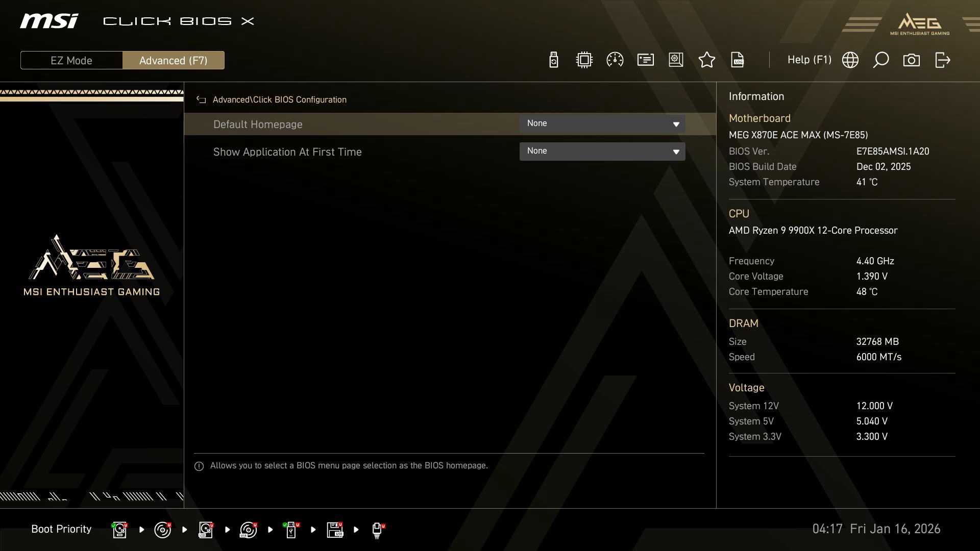980x551 pixels.
Task: Open the hardware monitor gauge tool
Action: click(x=615, y=60)
